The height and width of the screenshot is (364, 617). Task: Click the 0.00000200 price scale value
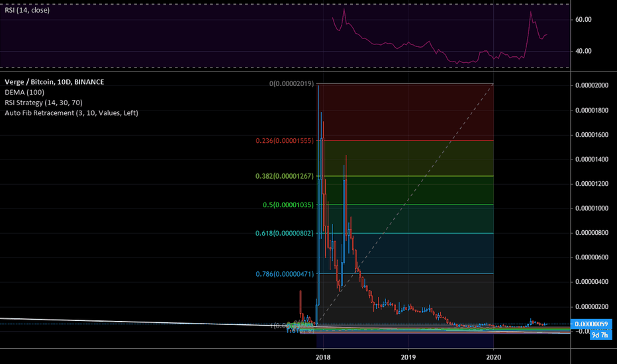591,306
